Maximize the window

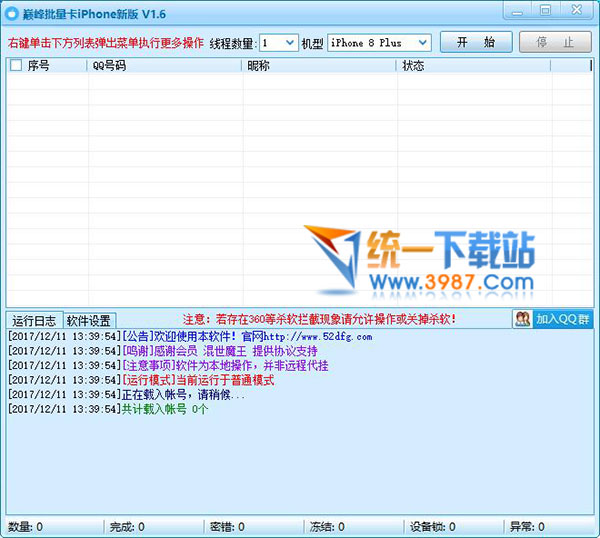point(546,11)
